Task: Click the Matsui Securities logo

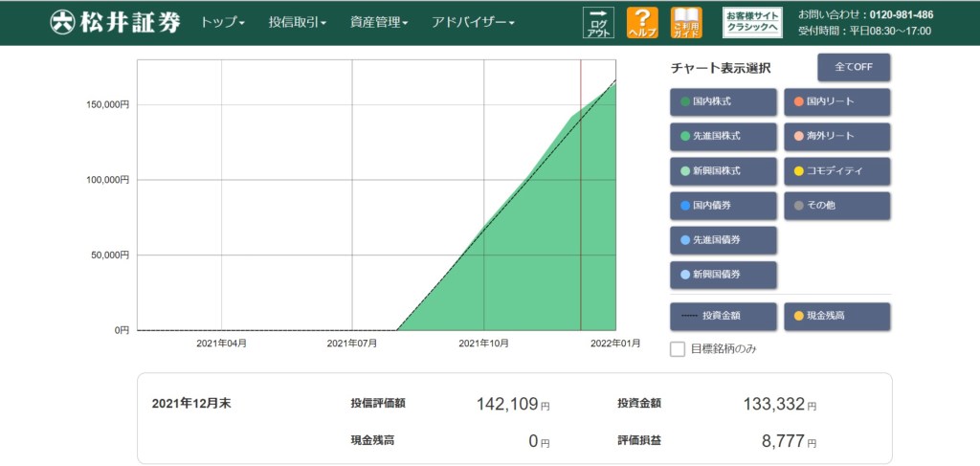Action: [x=115, y=22]
